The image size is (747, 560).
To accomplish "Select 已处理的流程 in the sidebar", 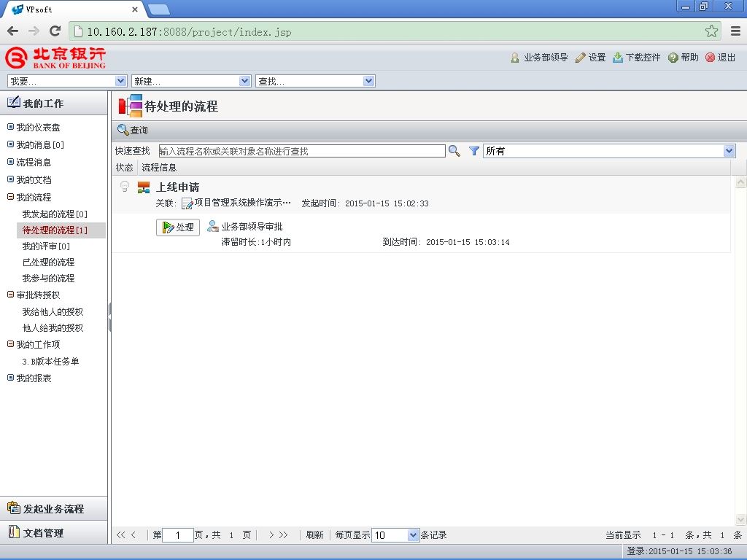I will 49,262.
